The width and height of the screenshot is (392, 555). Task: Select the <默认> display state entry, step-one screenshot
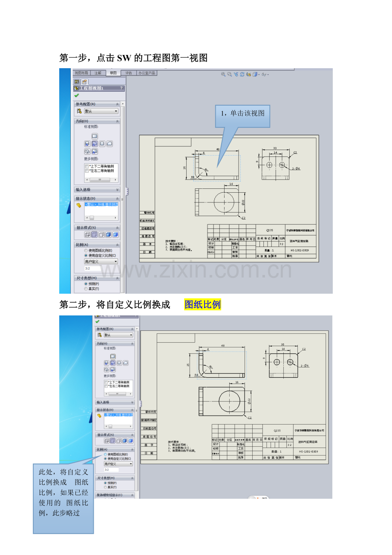point(101,204)
